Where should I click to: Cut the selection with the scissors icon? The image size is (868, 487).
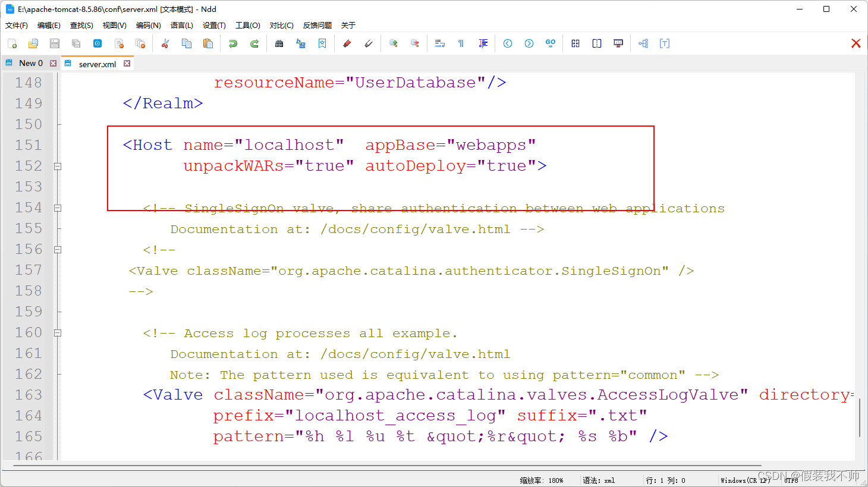[x=165, y=43]
